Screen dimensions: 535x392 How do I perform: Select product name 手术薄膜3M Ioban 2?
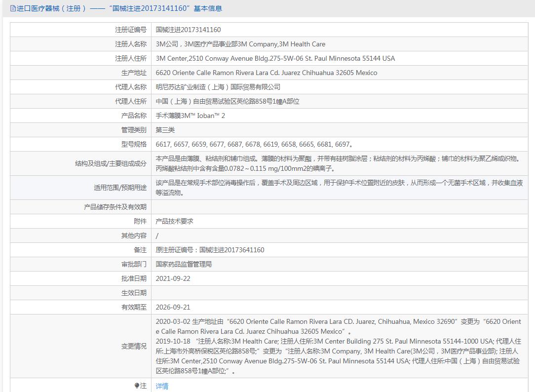pyautogui.click(x=191, y=116)
